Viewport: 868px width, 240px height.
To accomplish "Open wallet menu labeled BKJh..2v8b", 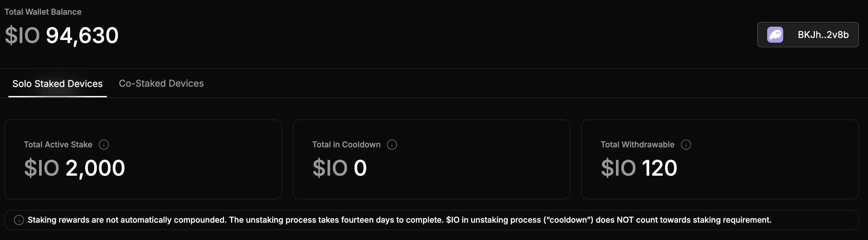I will pyautogui.click(x=808, y=35).
